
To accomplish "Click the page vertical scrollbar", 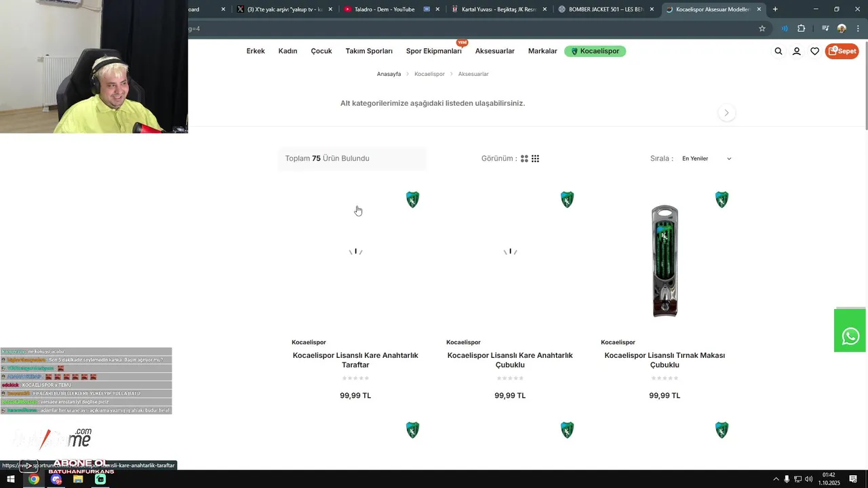I will [865, 85].
